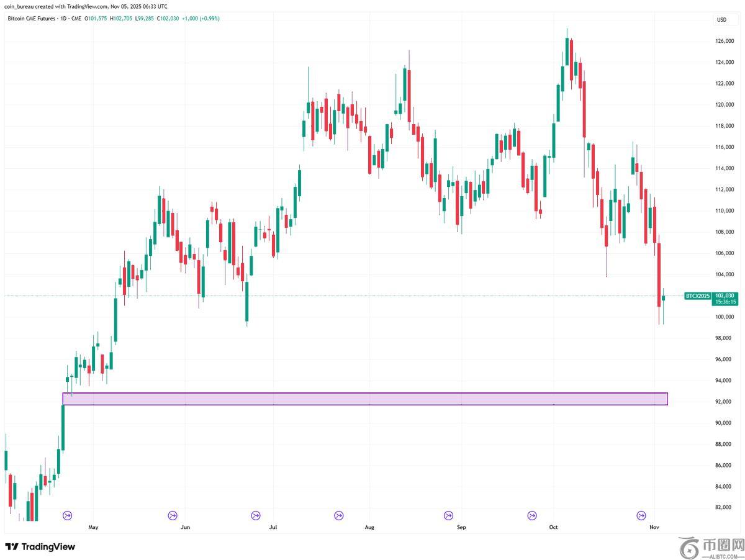745x560 pixels.
Task: Click the 1D interval in the chart legend
Action: (x=64, y=19)
